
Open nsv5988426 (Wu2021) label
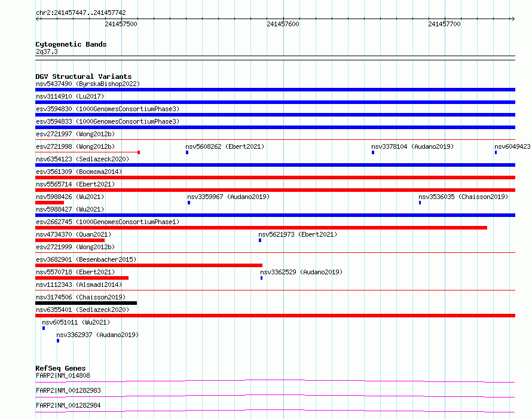(x=70, y=197)
